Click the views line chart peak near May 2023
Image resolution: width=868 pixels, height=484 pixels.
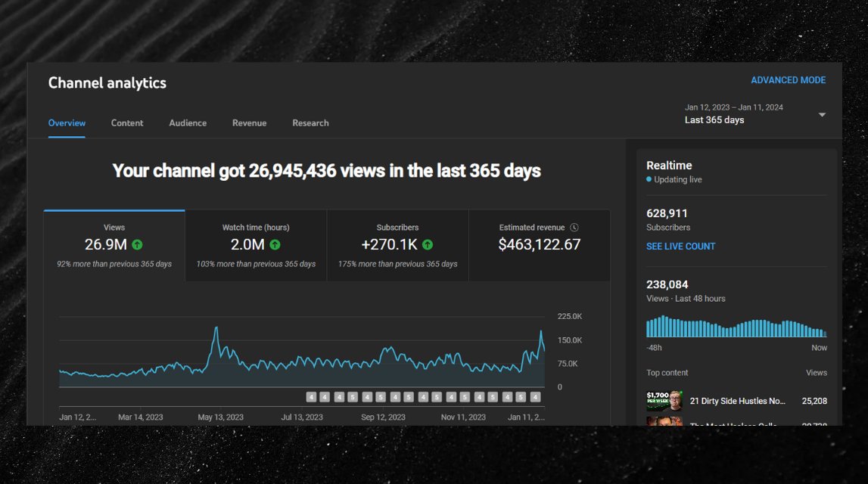click(x=216, y=328)
